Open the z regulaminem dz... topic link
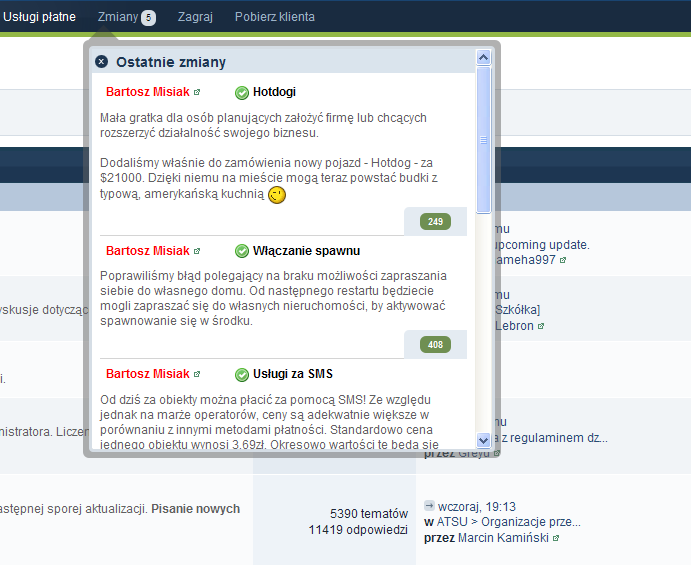691x565 pixels. click(554, 438)
